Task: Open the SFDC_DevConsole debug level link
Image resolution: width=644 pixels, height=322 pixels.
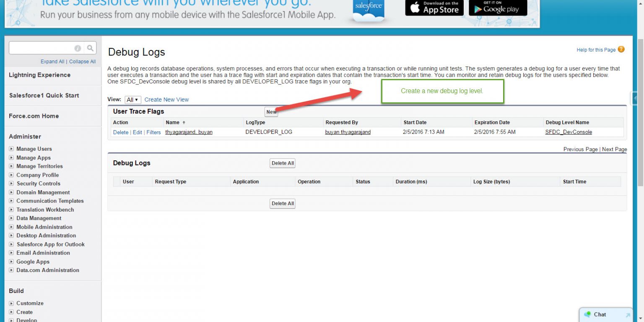Action: click(x=569, y=132)
